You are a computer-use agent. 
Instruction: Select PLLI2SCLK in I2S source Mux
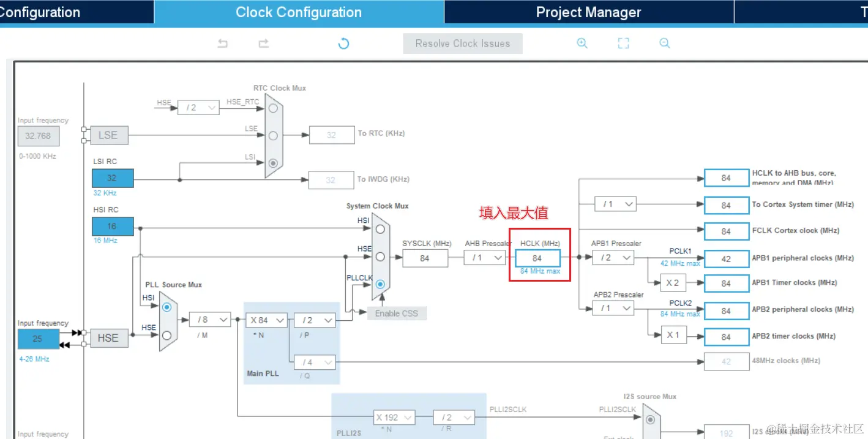pyautogui.click(x=650, y=419)
